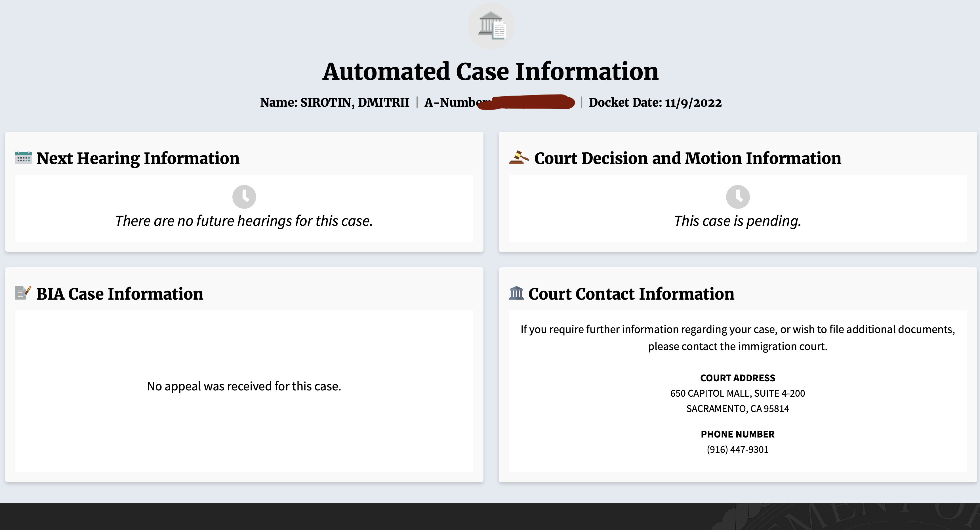This screenshot has width=980, height=530.
Task: Click the Court Decision and Motion Information heading
Action: [688, 158]
